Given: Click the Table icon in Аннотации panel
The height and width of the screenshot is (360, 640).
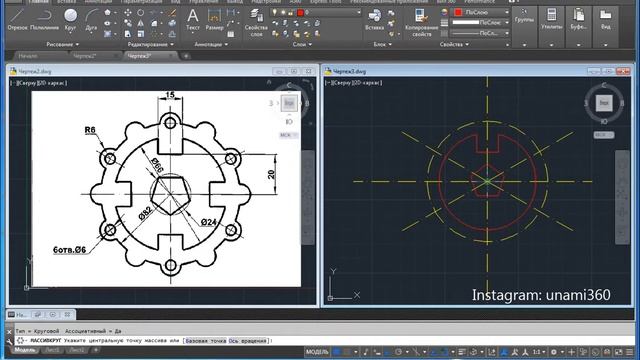Looking at the screenshot, I should pos(231,34).
